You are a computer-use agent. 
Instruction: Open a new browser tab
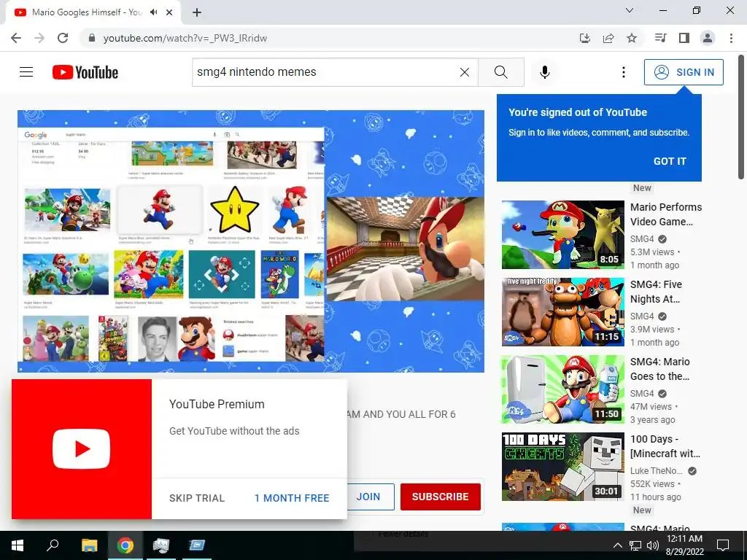pyautogui.click(x=197, y=12)
